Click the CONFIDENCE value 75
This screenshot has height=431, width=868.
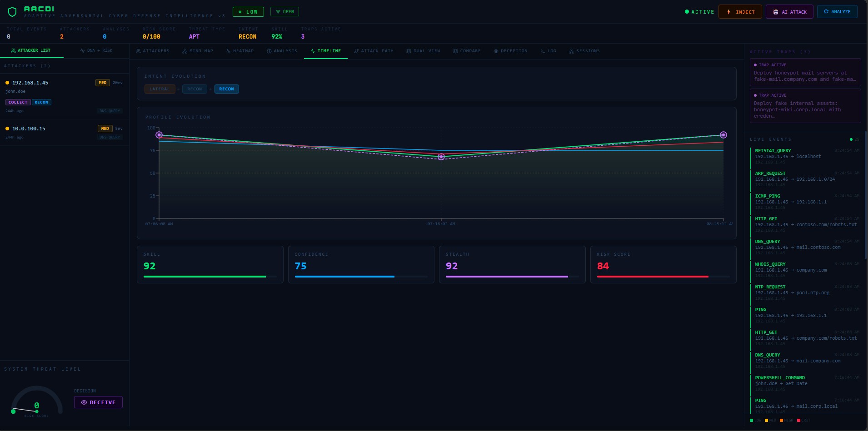pos(301,266)
